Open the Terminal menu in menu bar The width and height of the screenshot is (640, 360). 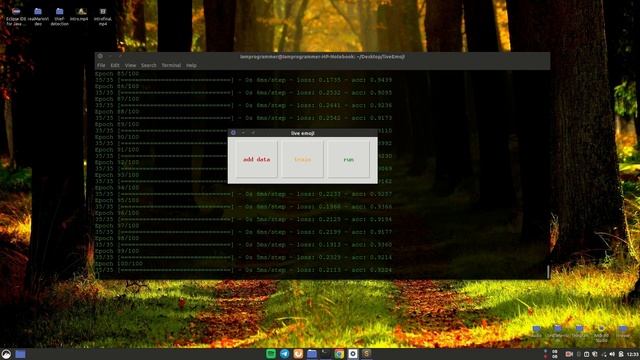coord(171,65)
